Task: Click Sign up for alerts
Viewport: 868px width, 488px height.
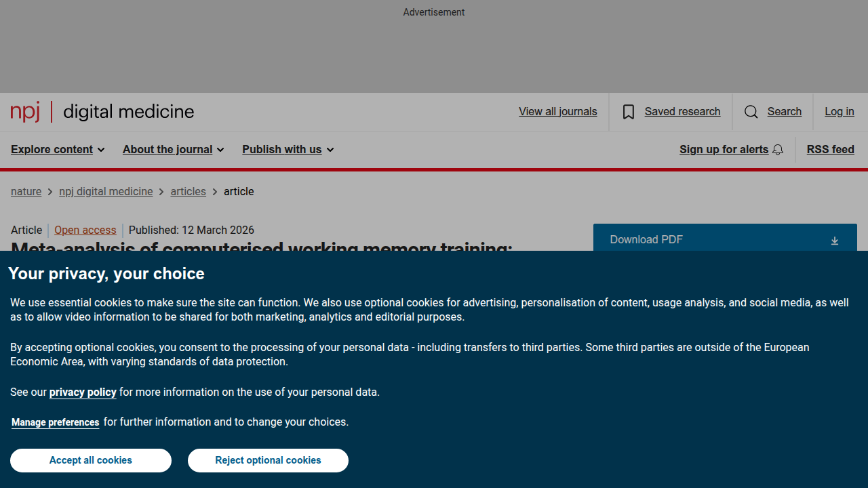Action: [724, 149]
